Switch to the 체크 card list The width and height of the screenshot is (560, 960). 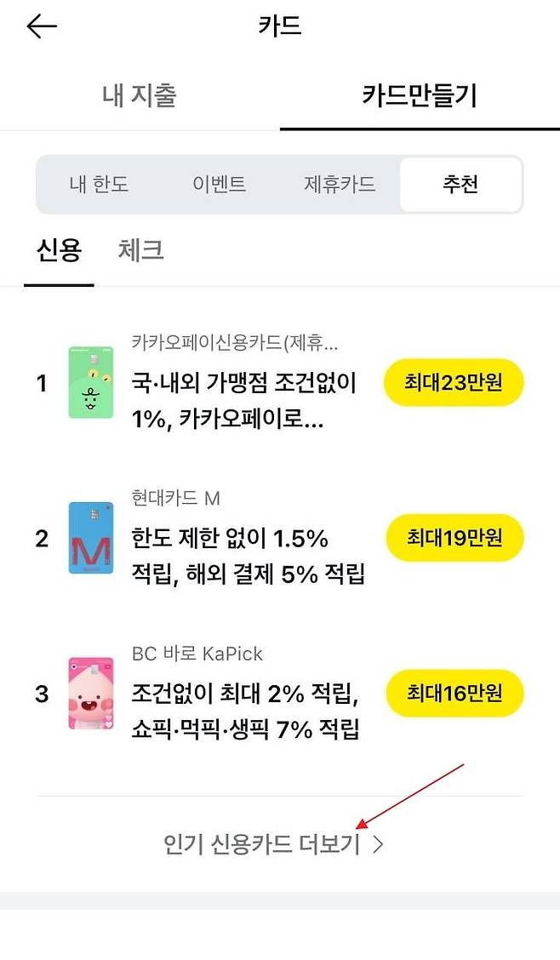coord(140,250)
